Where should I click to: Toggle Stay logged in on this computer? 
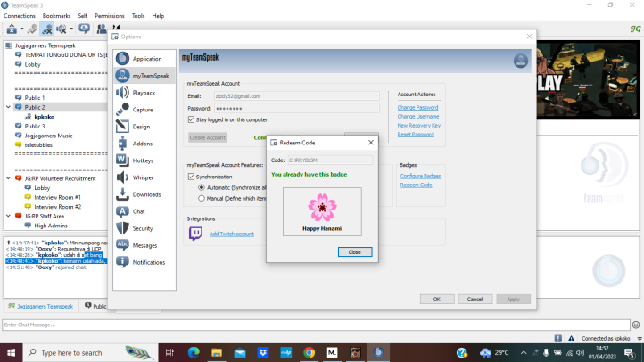(x=191, y=119)
